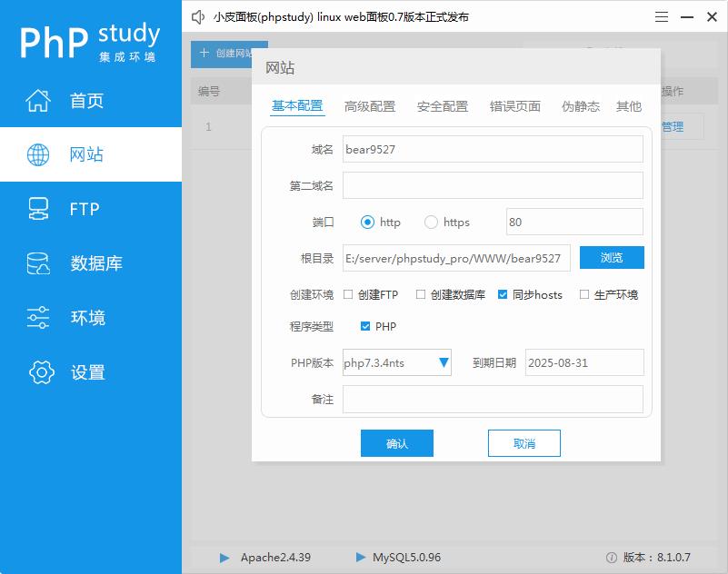
Task: Click the 操作 column header
Action: tap(673, 91)
